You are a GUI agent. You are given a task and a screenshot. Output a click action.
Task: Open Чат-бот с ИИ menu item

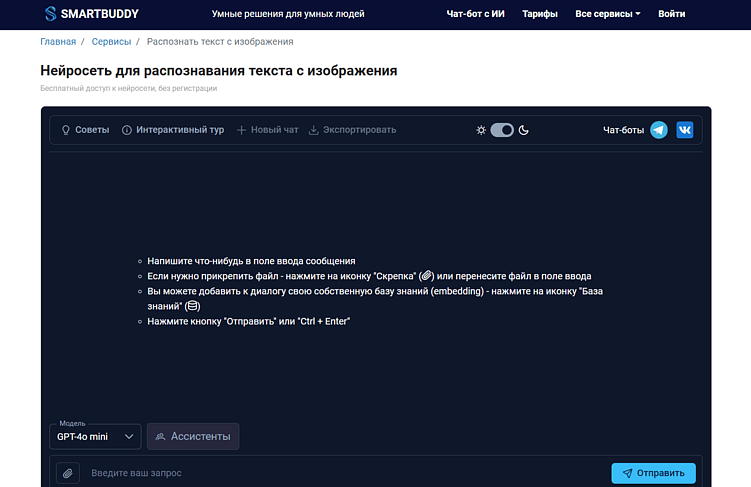point(475,14)
